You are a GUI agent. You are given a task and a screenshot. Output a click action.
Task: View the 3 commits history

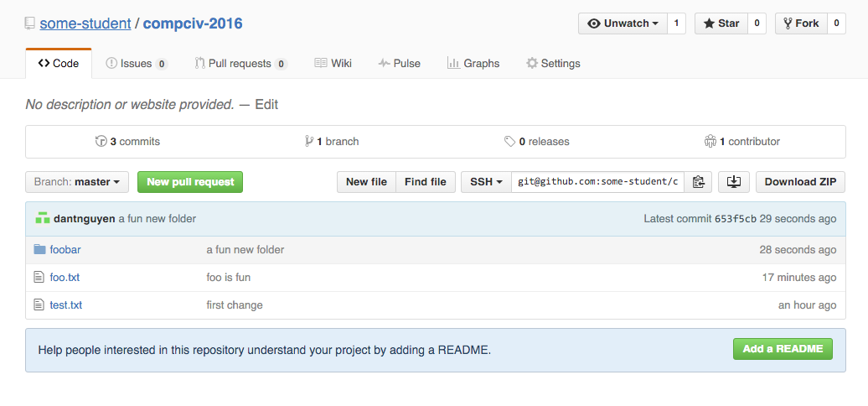coord(128,141)
